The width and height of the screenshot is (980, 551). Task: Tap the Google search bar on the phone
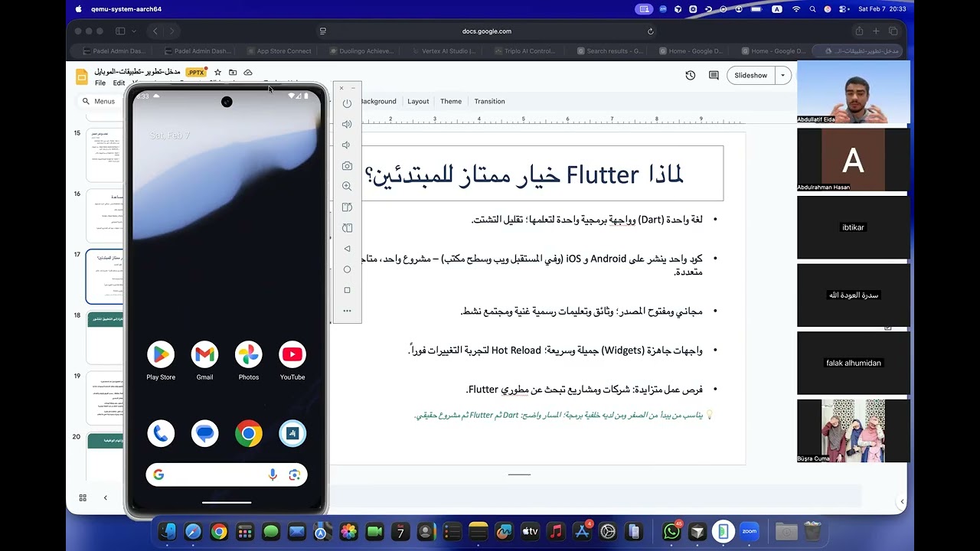pos(227,474)
